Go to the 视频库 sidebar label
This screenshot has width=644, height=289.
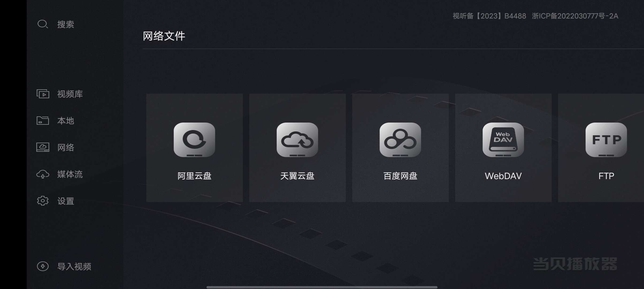click(70, 94)
